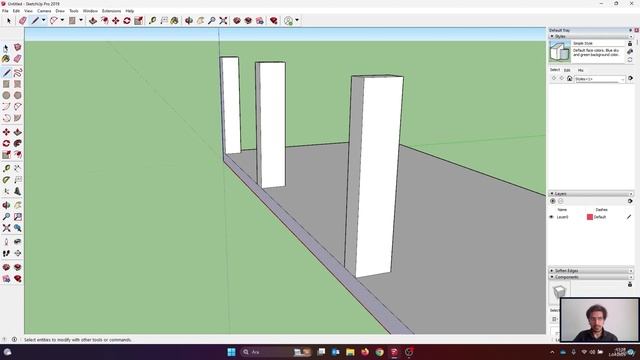Click the style name field
This screenshot has height=360, width=640.
coord(598,43)
